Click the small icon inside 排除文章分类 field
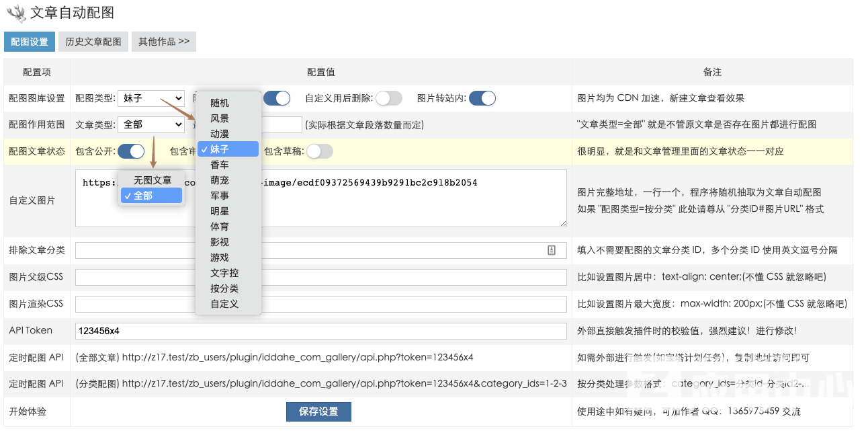Viewport: 868px width, 433px height. (552, 250)
